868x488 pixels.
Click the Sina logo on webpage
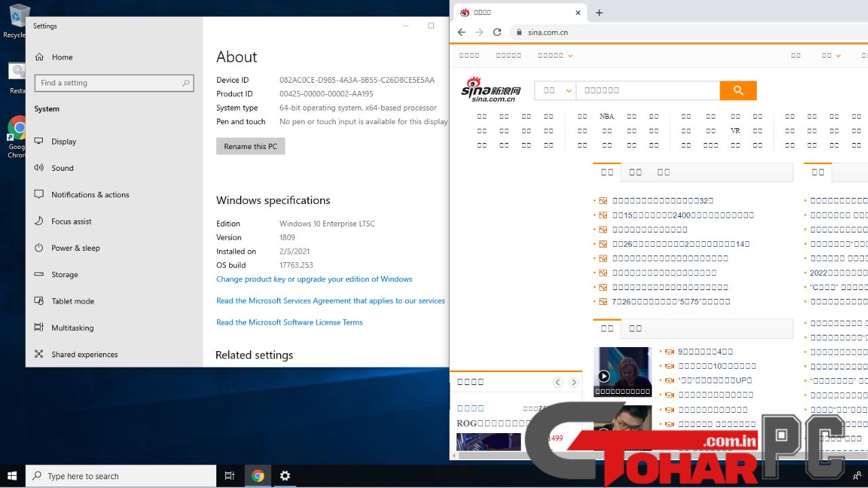pyautogui.click(x=491, y=89)
